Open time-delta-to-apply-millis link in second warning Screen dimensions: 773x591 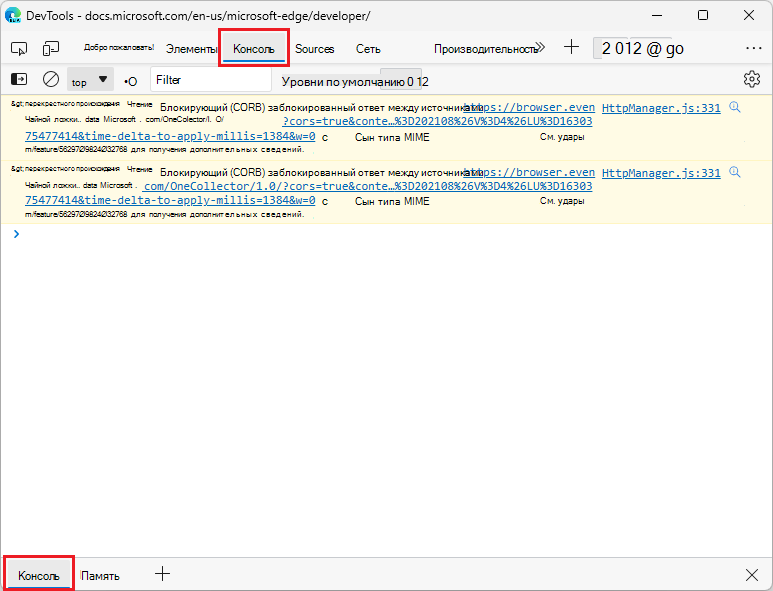tap(170, 200)
